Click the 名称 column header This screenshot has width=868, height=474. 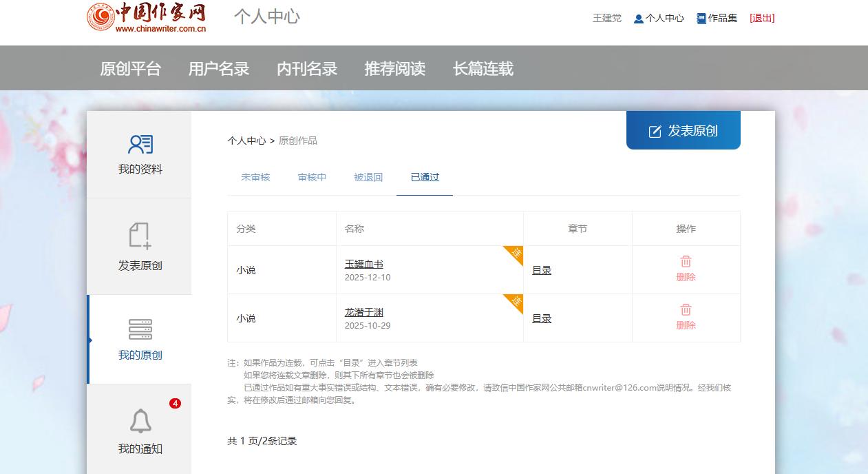click(x=354, y=229)
